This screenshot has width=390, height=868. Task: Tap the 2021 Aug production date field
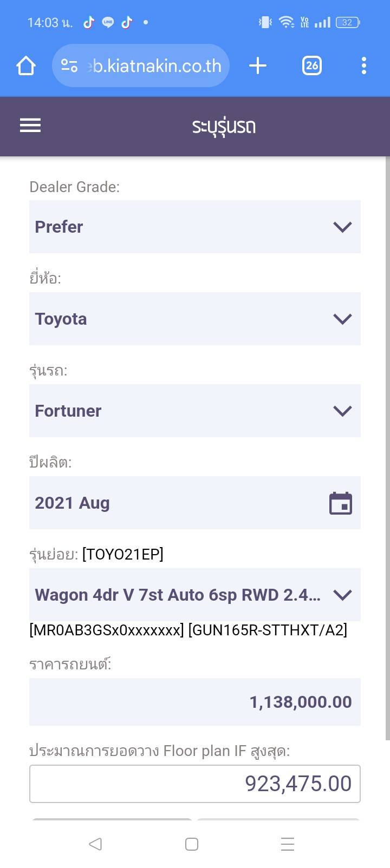[173, 503]
